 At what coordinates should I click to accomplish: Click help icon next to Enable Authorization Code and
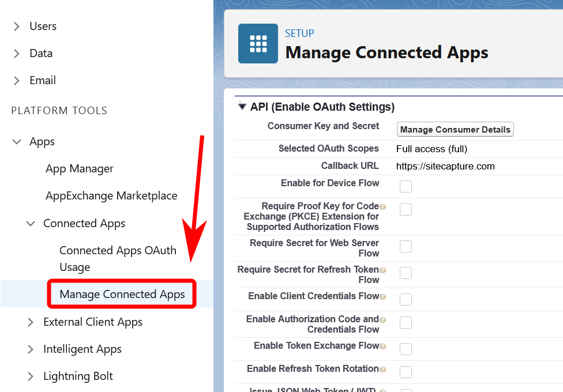coord(382,320)
